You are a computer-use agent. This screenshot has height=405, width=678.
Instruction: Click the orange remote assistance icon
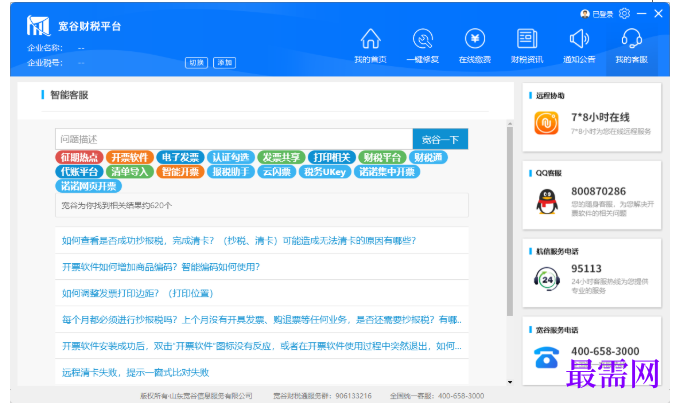(x=547, y=123)
